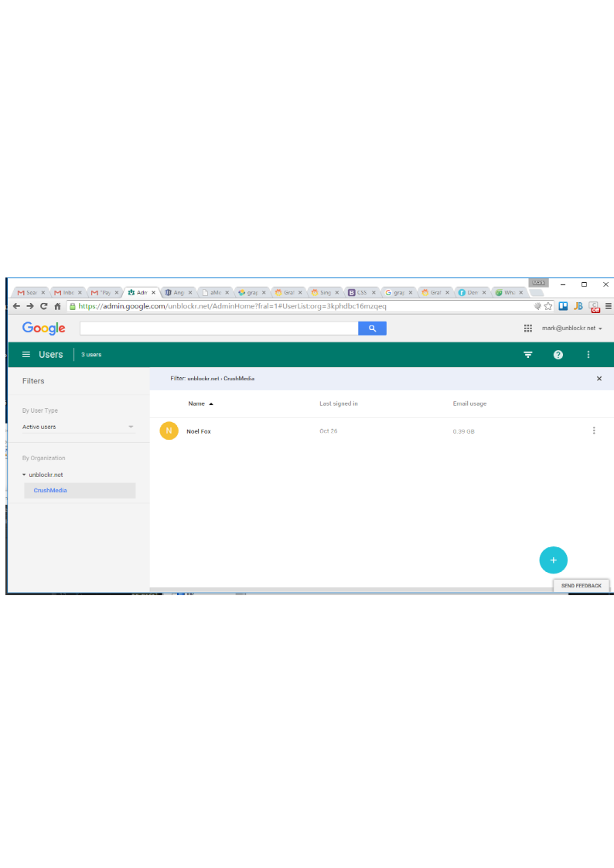Click the browser address bar URL
This screenshot has width=614, height=868.
tap(233, 306)
